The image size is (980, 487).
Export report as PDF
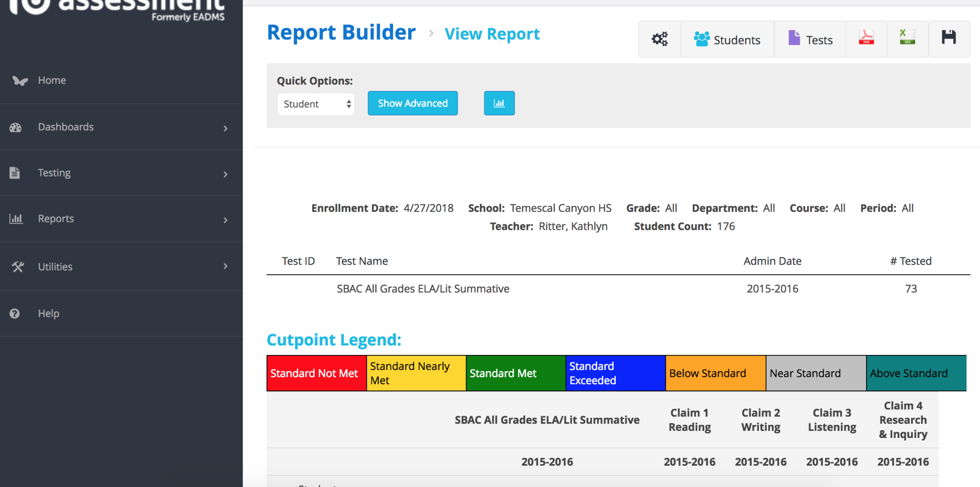[866, 38]
